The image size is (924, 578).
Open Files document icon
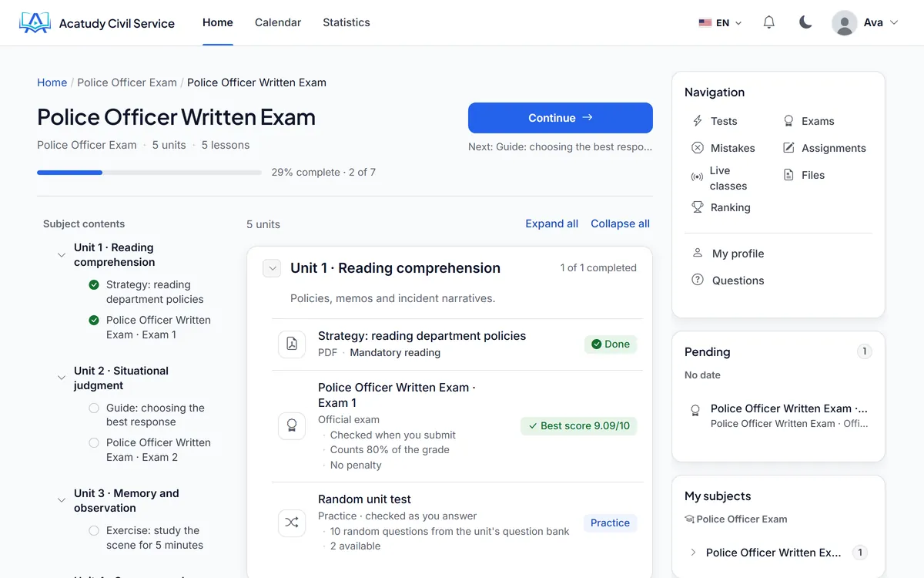pyautogui.click(x=788, y=175)
